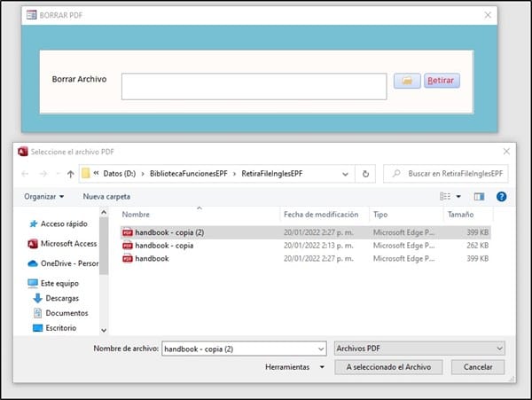Click the Buscar en RetiraFileInglesEPF search box
This screenshot has width=532, height=400.
tap(450, 174)
